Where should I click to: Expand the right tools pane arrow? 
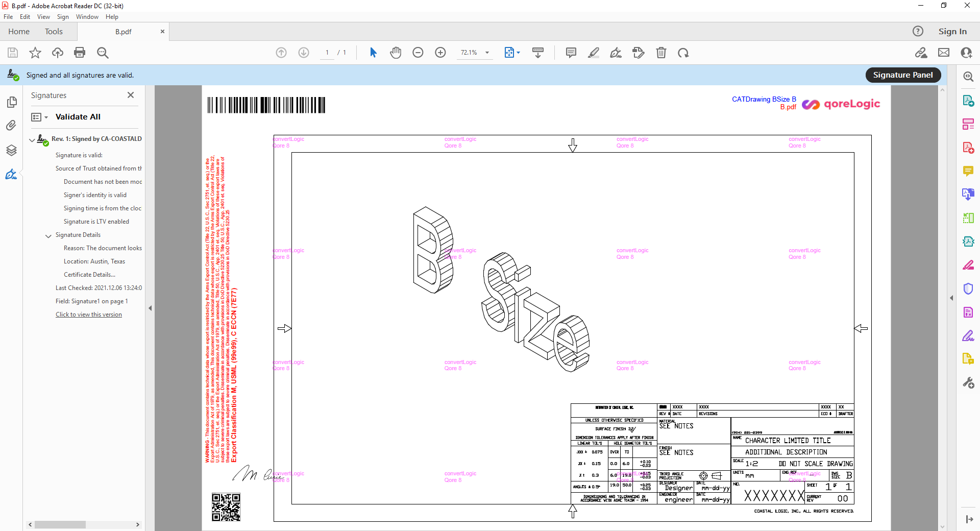tap(951, 298)
